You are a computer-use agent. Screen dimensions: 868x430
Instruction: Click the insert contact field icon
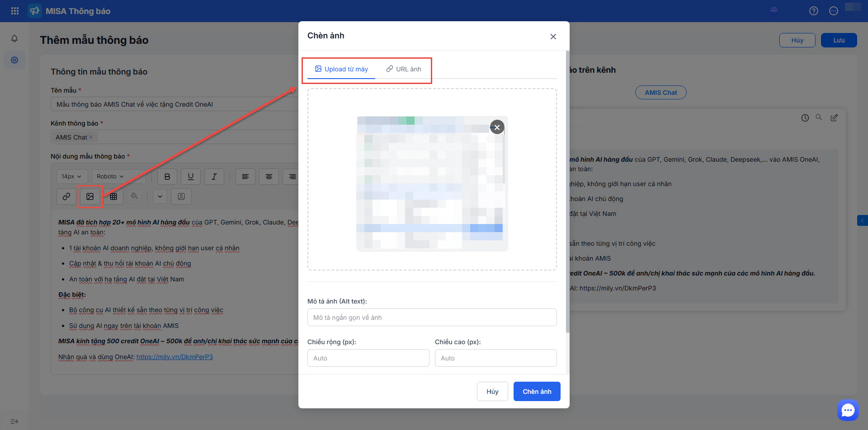tap(181, 196)
